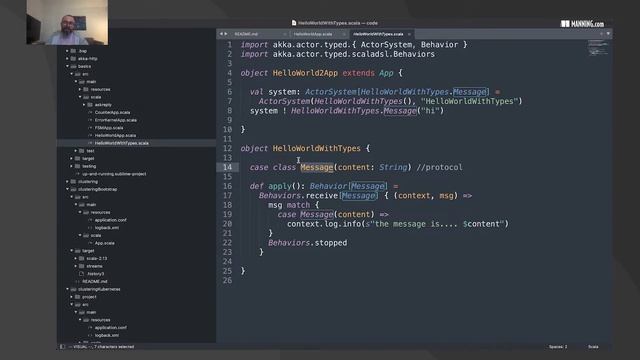Click the highlighted 'Message' on line 14
640x360 pixels.
tap(317, 167)
